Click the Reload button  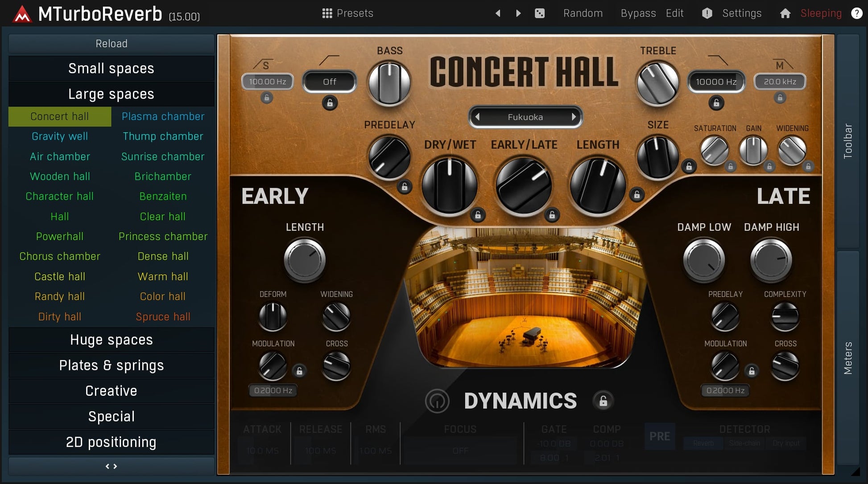coord(111,44)
